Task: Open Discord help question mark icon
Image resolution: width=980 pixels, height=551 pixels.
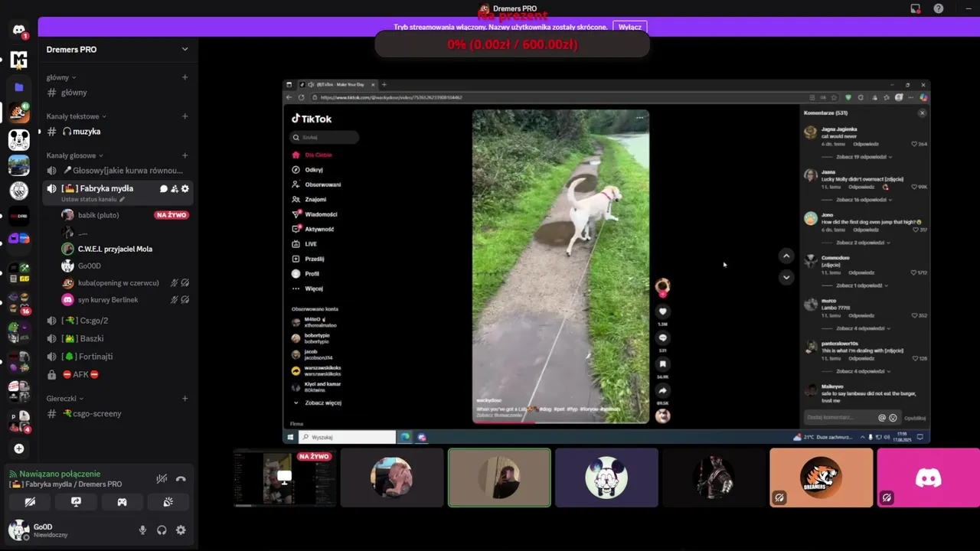Action: pos(939,8)
